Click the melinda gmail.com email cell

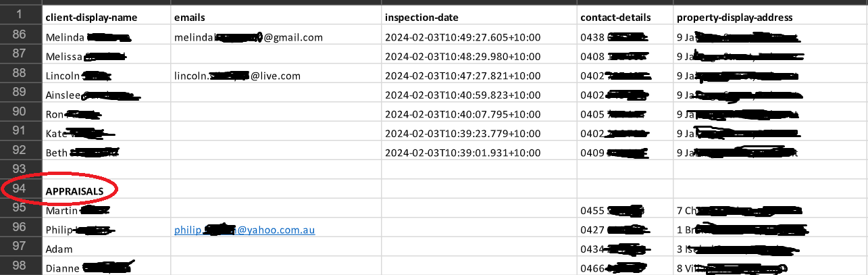point(249,38)
